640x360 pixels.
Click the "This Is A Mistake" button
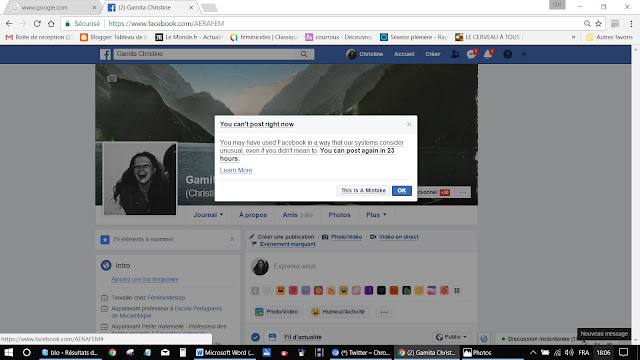[363, 191]
